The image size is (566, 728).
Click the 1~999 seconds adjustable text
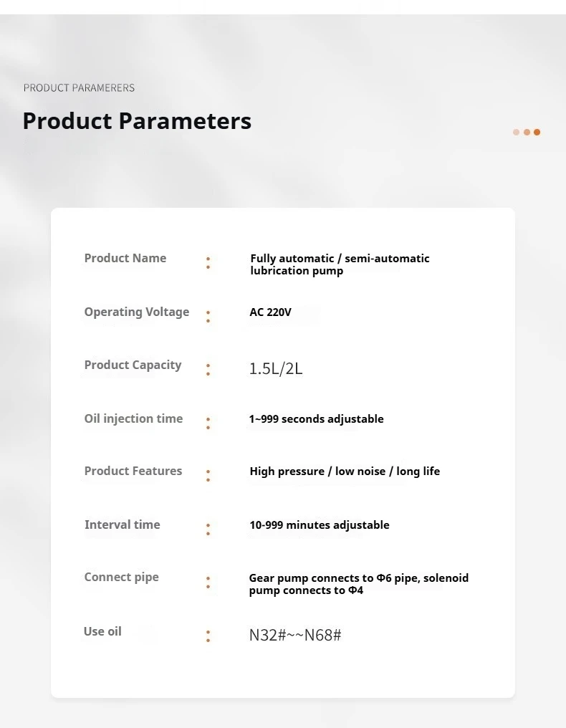point(316,419)
